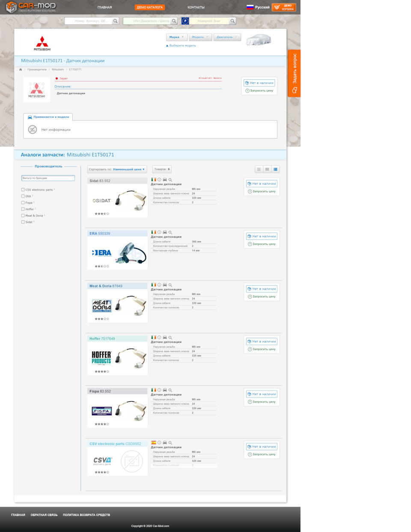
Task: Focus the VIN / engine / chassis field
Action: (x=147, y=21)
